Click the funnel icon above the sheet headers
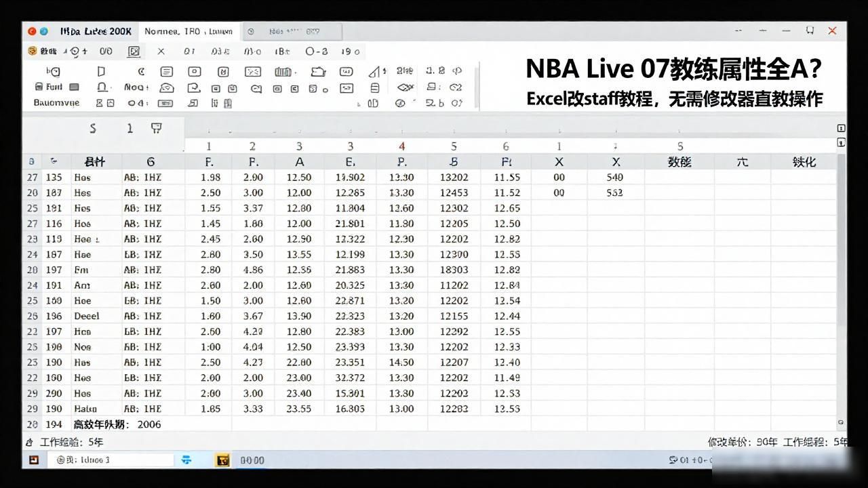Image resolution: width=868 pixels, height=488 pixels. tap(156, 128)
